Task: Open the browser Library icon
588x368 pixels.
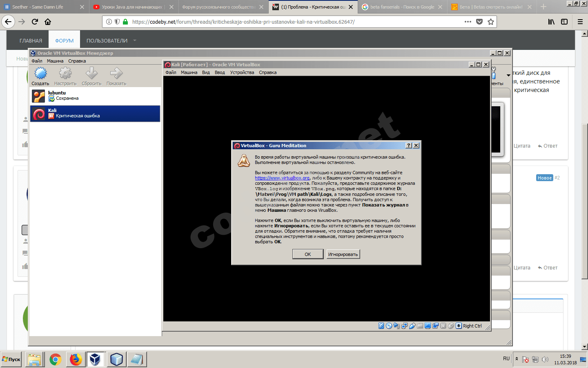Action: point(552,22)
